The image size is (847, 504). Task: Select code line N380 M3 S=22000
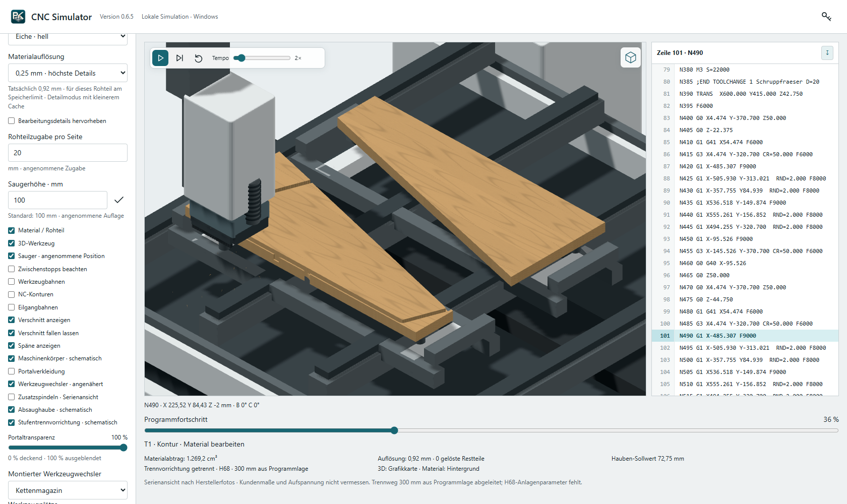click(745, 70)
